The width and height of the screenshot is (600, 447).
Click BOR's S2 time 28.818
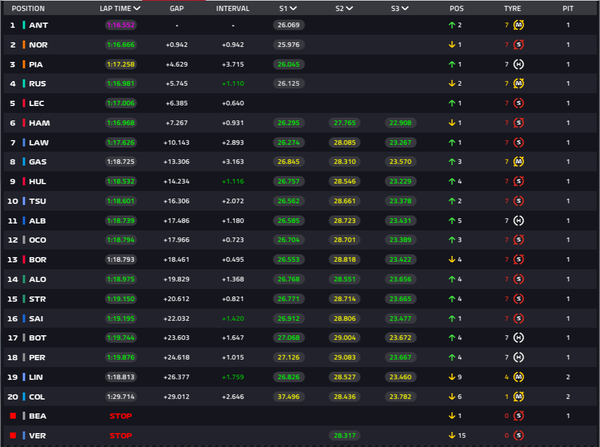pyautogui.click(x=345, y=259)
